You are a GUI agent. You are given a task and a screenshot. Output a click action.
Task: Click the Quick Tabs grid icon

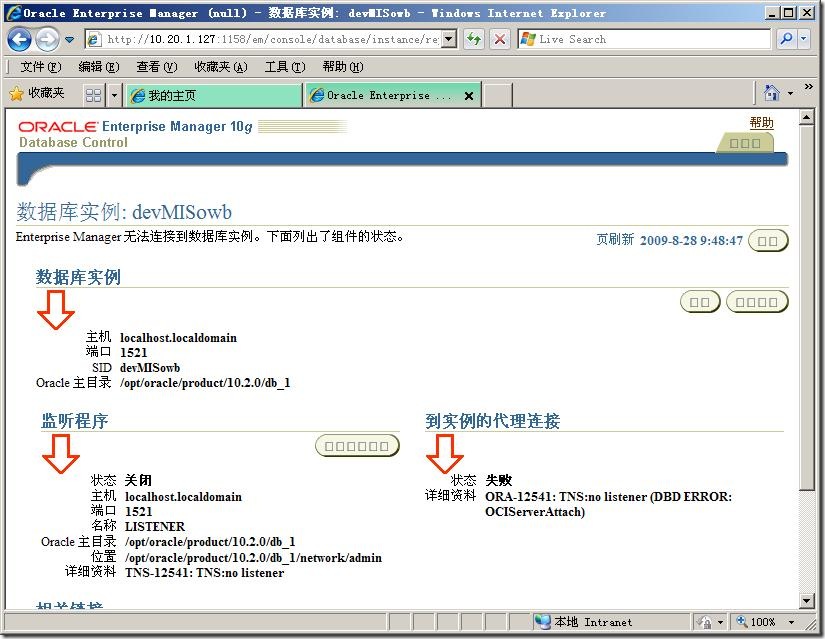click(94, 95)
